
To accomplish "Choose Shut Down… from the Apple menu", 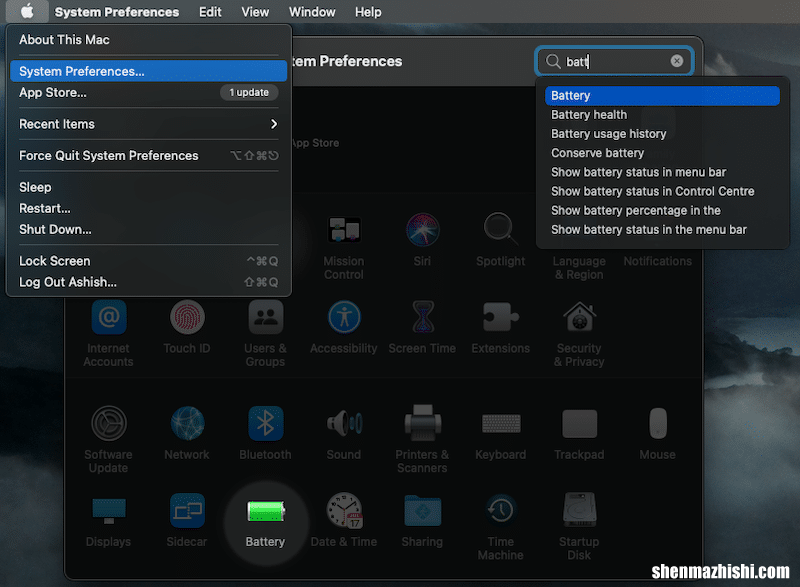I will tap(148, 229).
